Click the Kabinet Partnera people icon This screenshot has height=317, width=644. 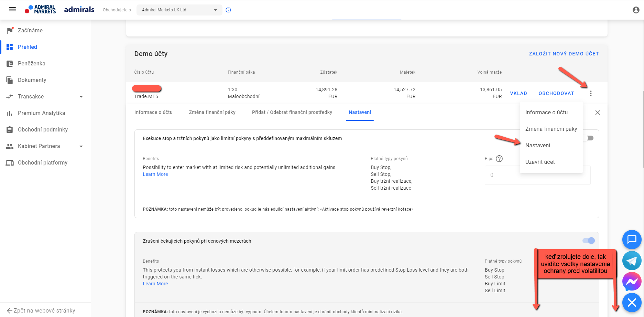10,146
